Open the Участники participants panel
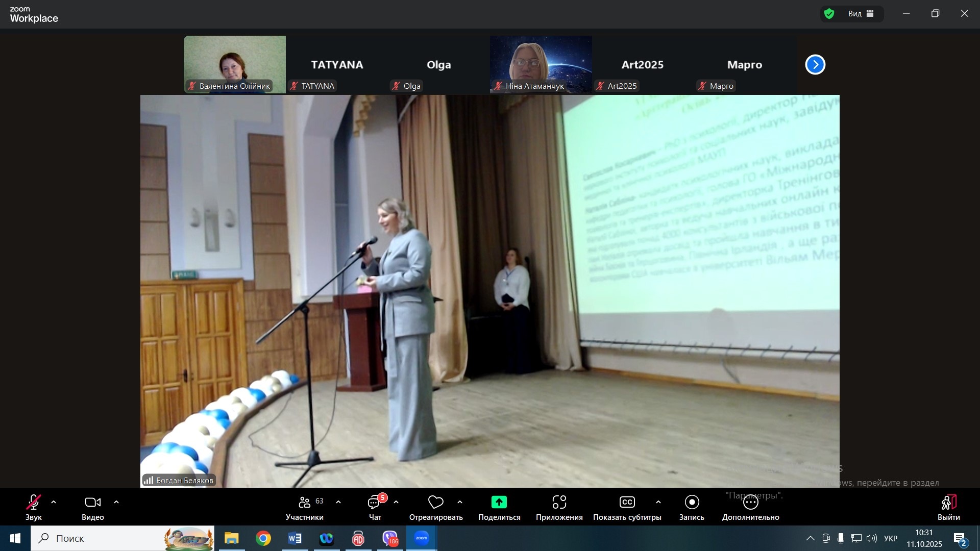The image size is (980, 551). (x=305, y=507)
